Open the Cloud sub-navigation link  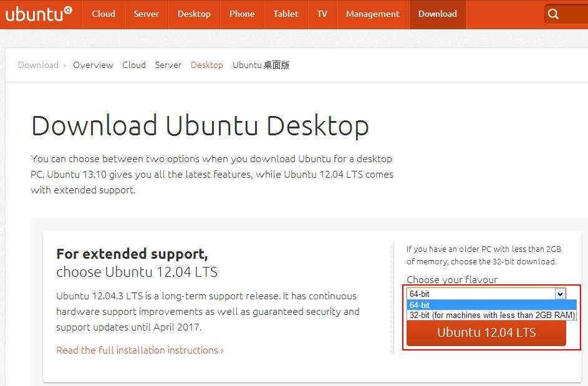pyautogui.click(x=134, y=65)
